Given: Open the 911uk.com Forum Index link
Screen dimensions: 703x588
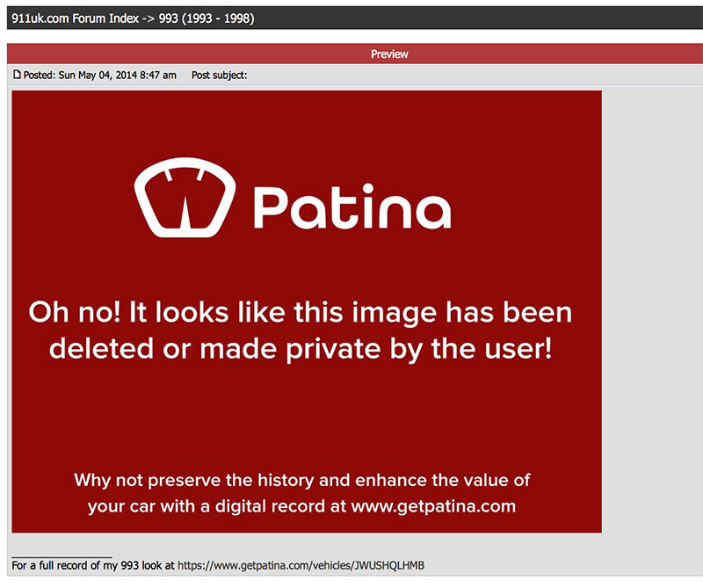Looking at the screenshot, I should coord(75,18).
